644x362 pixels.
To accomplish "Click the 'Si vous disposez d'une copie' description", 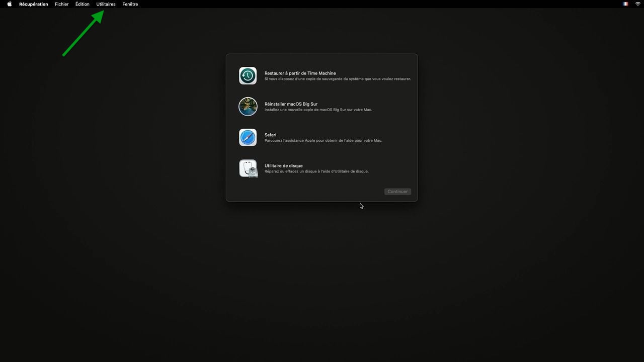I will [x=338, y=79].
